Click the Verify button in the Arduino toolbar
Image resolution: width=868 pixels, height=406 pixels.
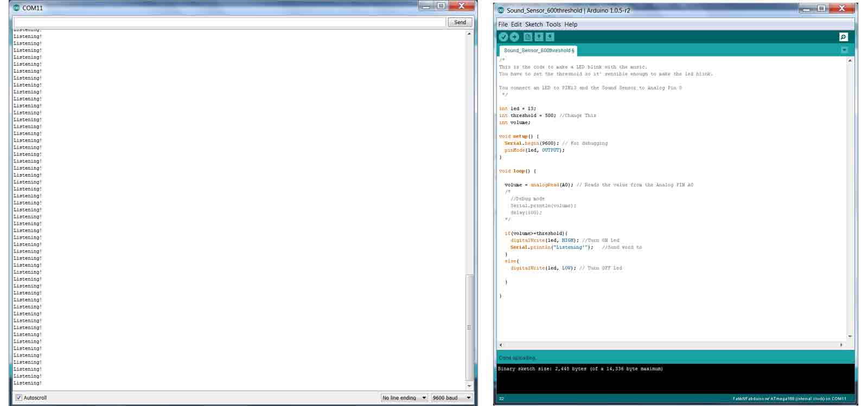(503, 37)
